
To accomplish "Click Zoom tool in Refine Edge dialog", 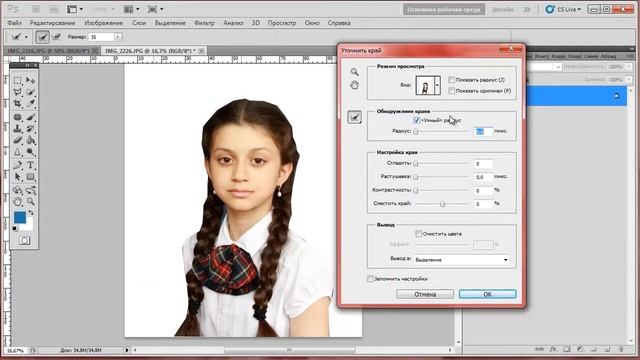I will point(354,72).
